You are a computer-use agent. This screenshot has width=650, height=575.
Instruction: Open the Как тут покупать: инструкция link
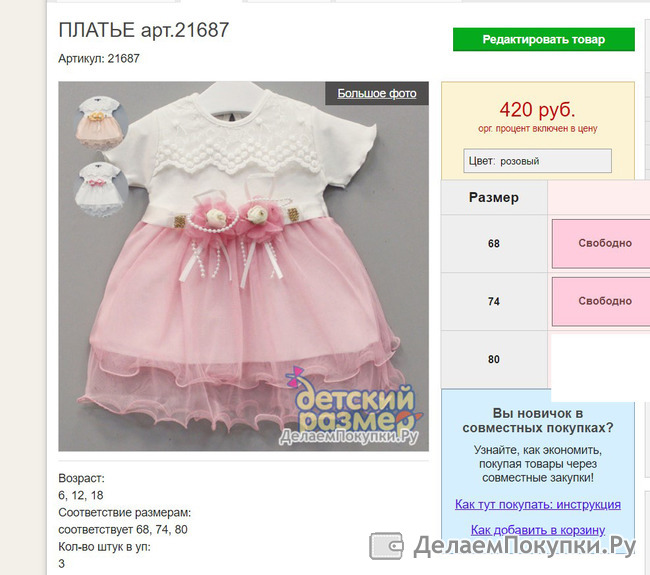point(538,505)
